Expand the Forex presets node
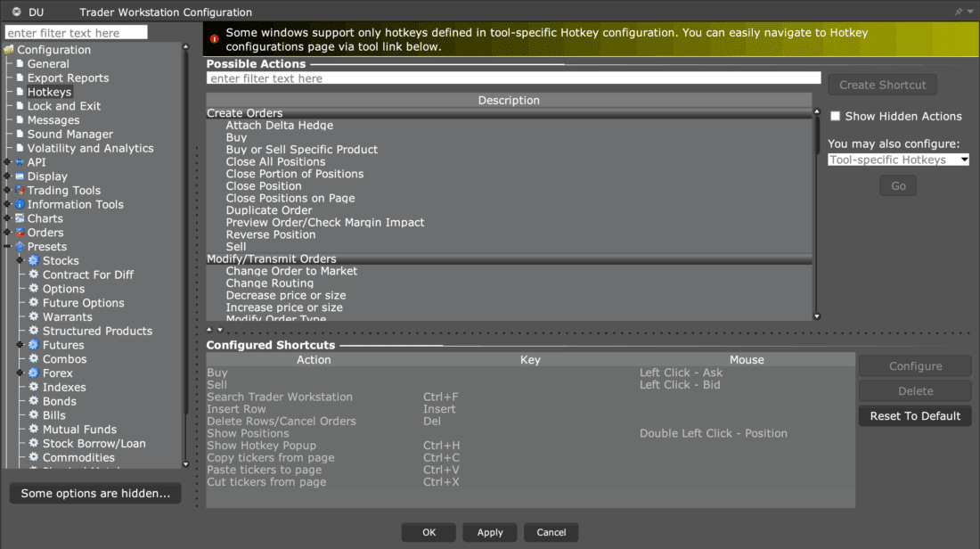Image resolution: width=980 pixels, height=549 pixels. click(x=18, y=373)
